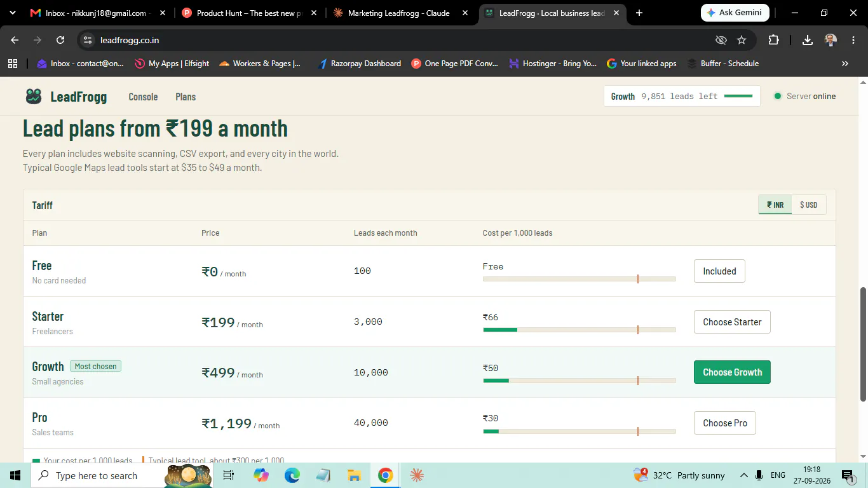
Task: Open the Chrome three-dot menu
Action: tap(853, 40)
